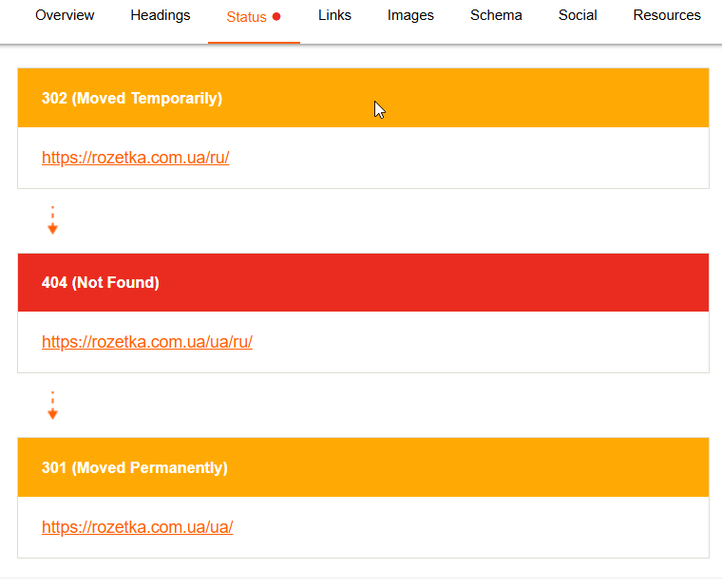Image resolution: width=722 pixels, height=588 pixels.
Task: Switch to the Images tab
Action: 410,15
